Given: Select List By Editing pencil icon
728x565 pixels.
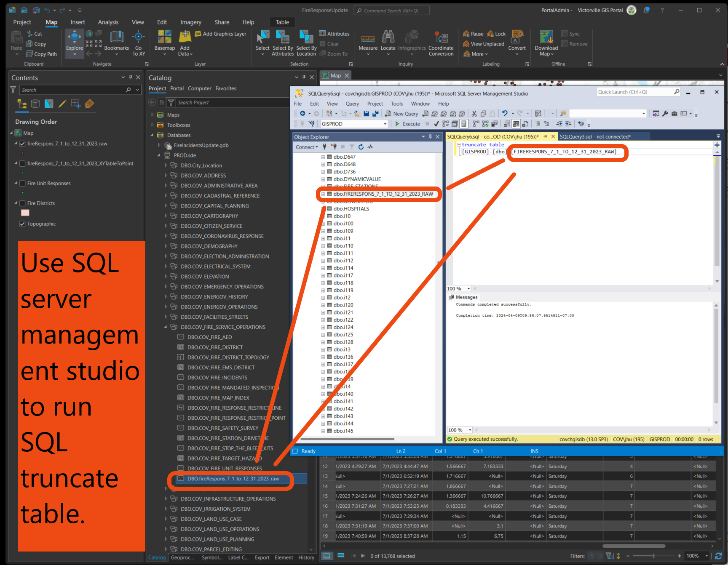Looking at the screenshot, I should (62, 104).
